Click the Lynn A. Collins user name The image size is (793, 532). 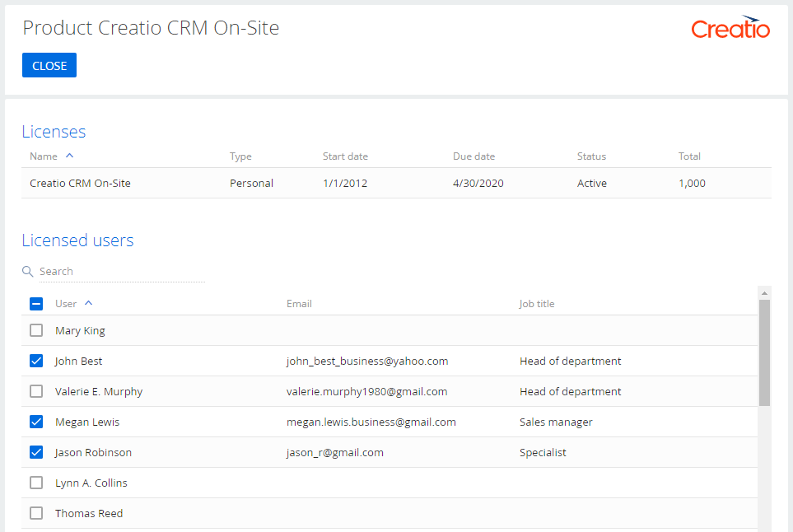click(x=91, y=483)
